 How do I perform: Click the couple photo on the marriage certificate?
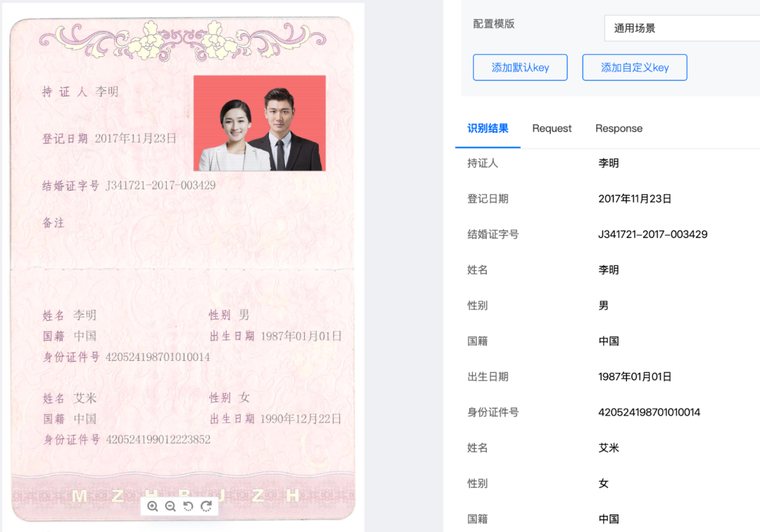(259, 123)
